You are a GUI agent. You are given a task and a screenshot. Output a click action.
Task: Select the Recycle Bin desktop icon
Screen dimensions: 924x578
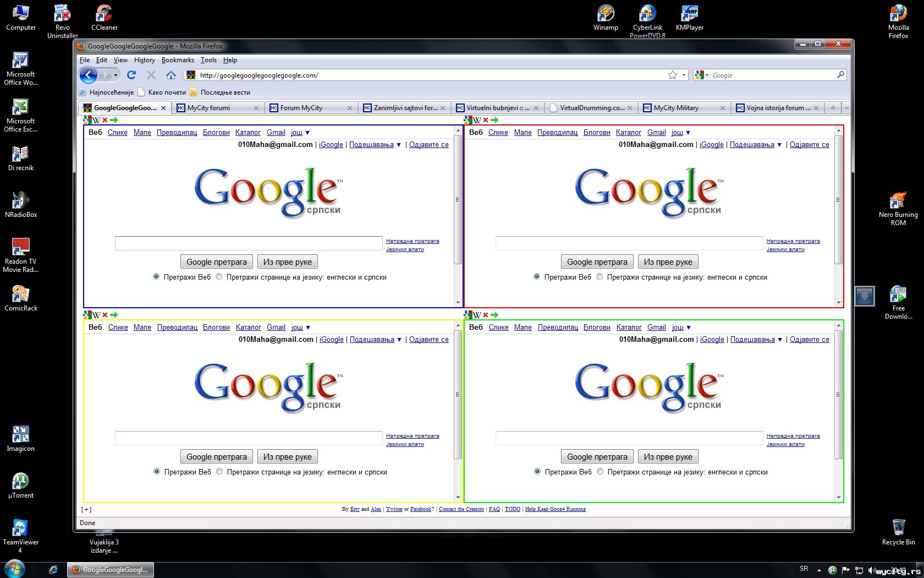(898, 532)
